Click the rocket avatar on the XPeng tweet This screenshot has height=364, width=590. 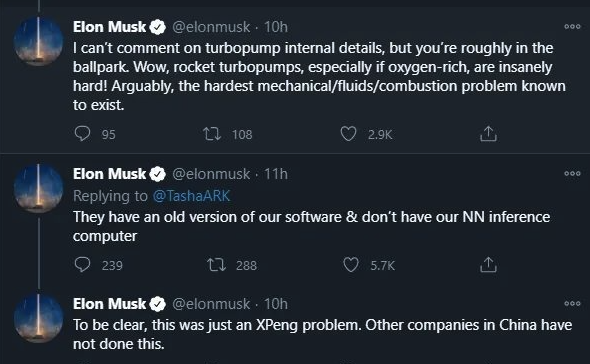pyautogui.click(x=38, y=318)
